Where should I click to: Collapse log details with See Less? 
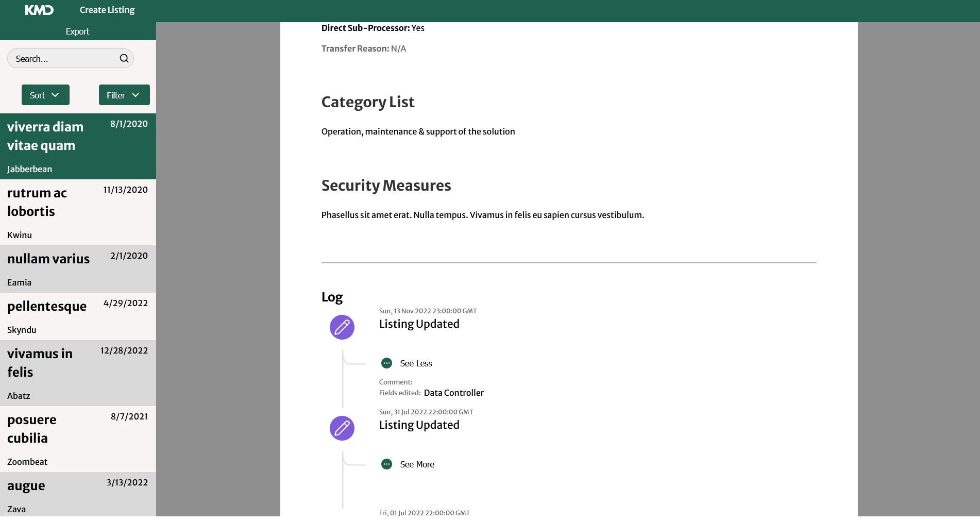pos(416,363)
